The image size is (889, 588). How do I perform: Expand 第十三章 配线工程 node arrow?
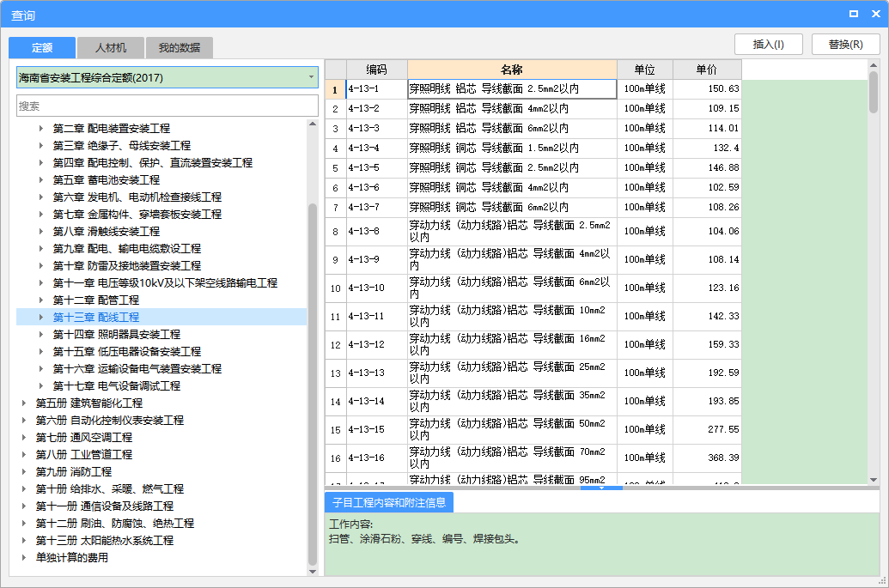pyautogui.click(x=41, y=318)
